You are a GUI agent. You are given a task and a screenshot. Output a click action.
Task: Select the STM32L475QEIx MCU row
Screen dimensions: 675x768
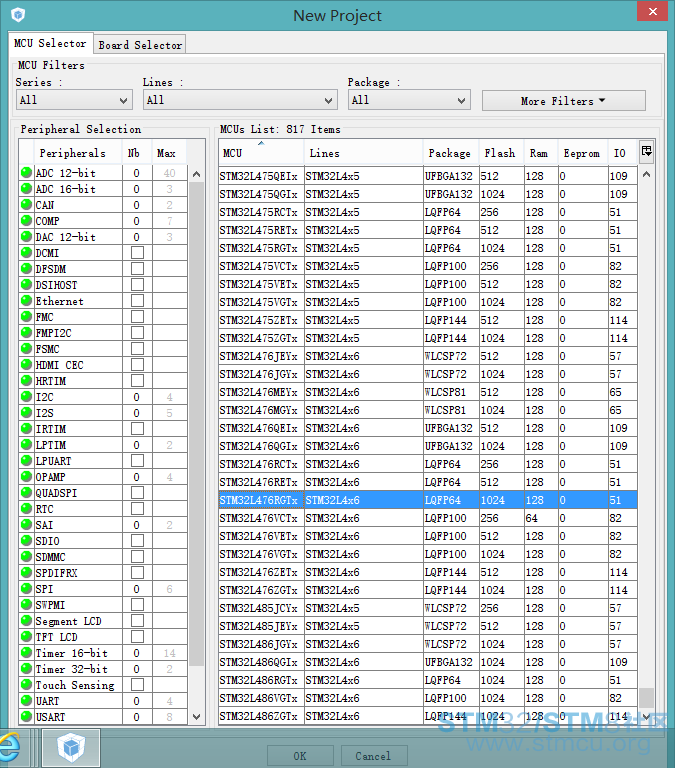(428, 176)
